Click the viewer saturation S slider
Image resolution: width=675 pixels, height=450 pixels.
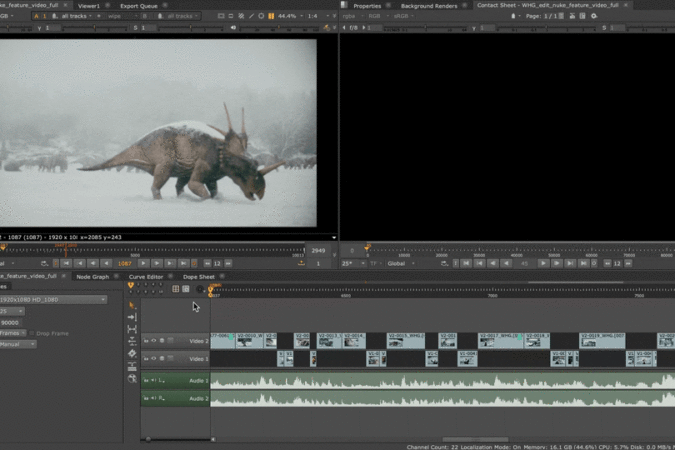point(189,28)
